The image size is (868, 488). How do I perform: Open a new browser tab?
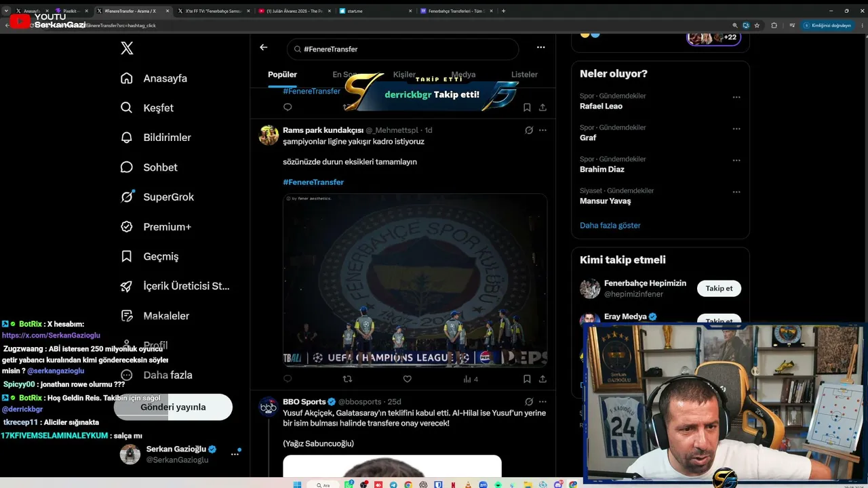click(x=503, y=11)
